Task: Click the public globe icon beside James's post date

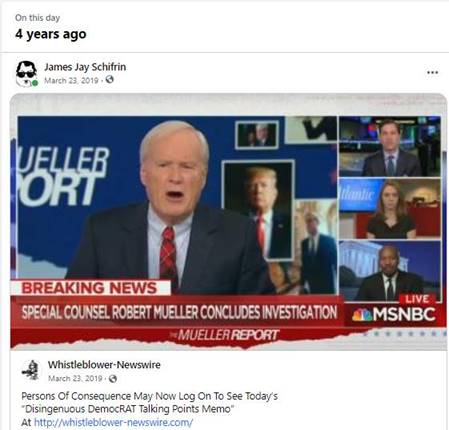Action: pos(109,80)
